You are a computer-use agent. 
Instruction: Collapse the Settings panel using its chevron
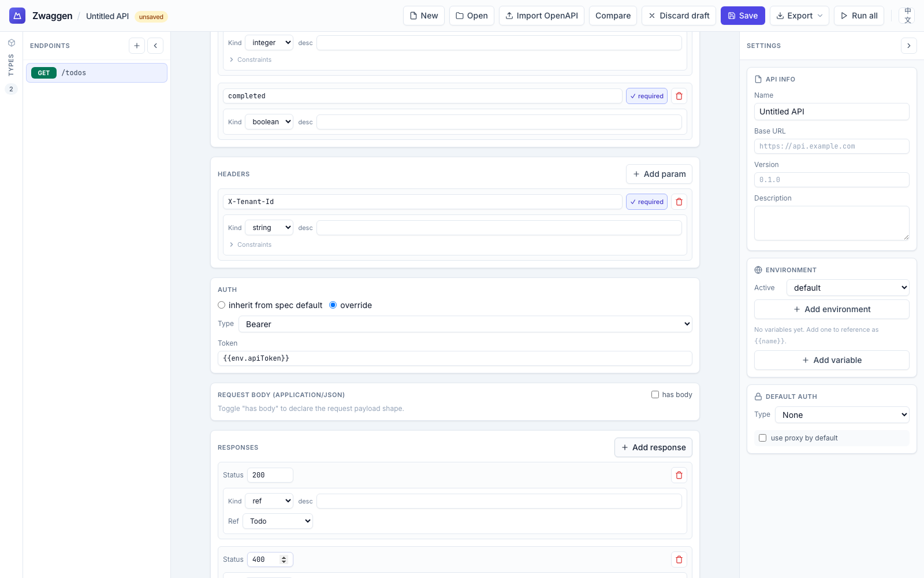pyautogui.click(x=909, y=45)
